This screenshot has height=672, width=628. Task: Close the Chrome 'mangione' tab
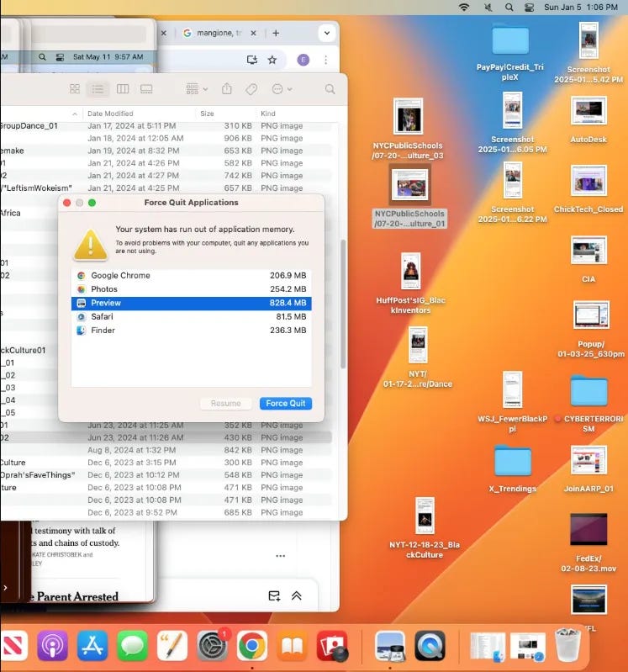tap(254, 33)
